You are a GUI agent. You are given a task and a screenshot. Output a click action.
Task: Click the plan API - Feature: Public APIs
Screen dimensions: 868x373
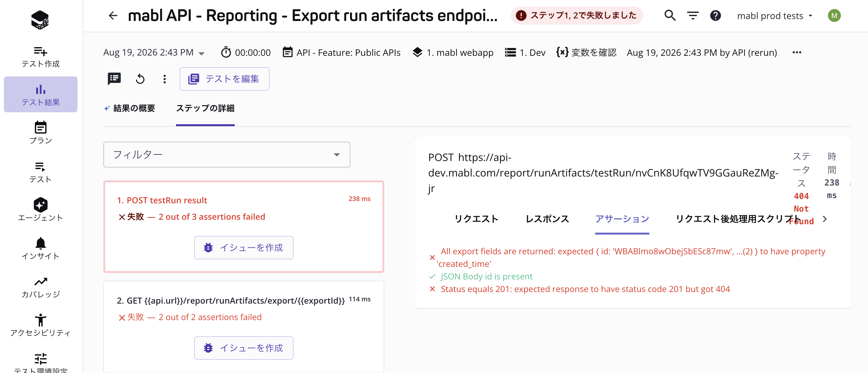[x=342, y=53]
